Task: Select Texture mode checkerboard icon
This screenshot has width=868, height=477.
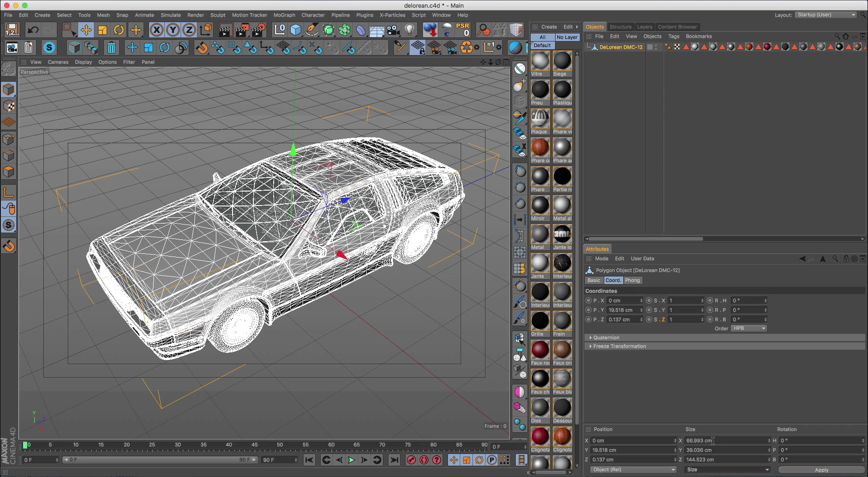Action: click(x=9, y=106)
